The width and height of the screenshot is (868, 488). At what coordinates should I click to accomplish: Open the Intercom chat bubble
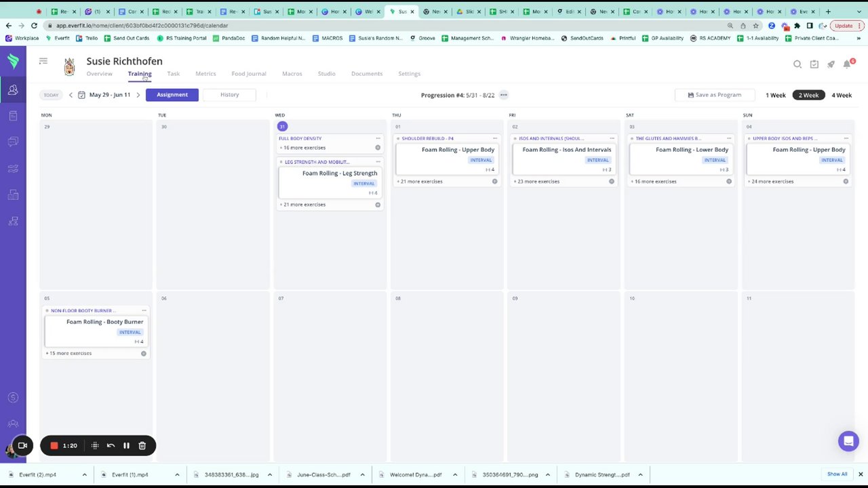848,441
